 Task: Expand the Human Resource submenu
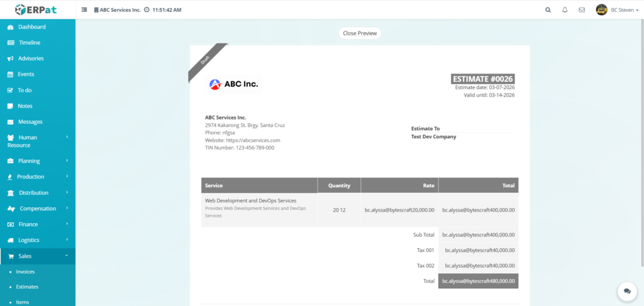point(38,141)
